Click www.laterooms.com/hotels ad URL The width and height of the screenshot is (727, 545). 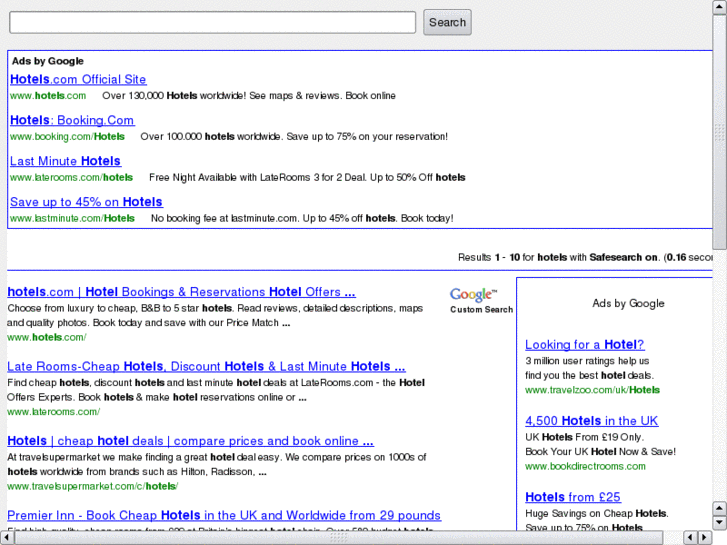pyautogui.click(x=71, y=177)
